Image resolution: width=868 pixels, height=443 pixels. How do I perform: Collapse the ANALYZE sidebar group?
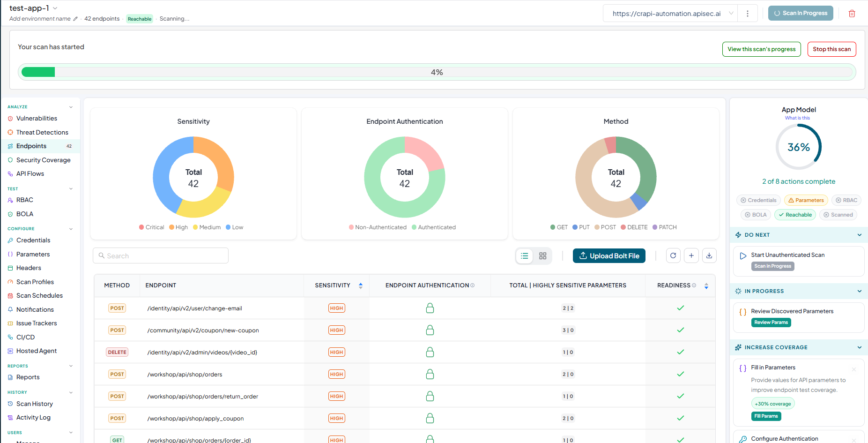71,107
